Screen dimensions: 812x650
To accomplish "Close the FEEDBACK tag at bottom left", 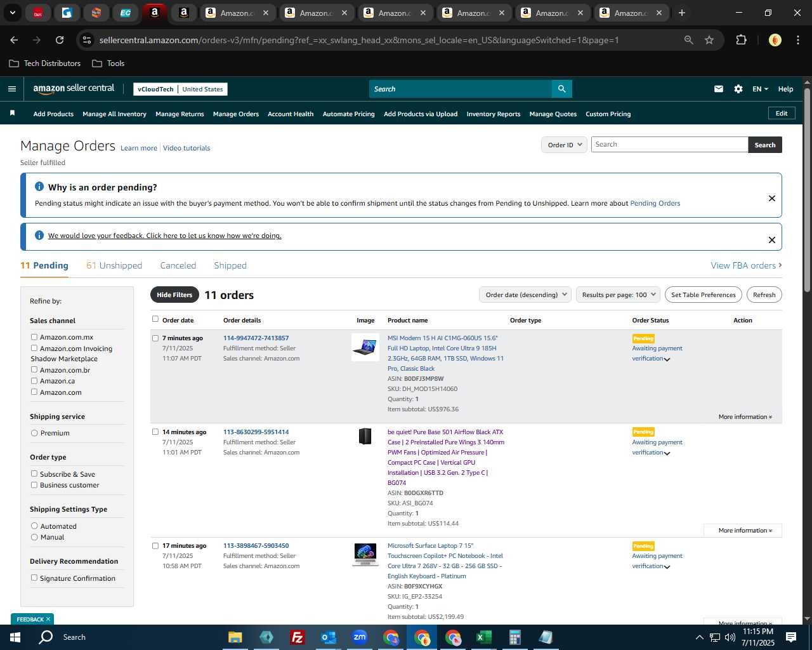I will [x=48, y=619].
